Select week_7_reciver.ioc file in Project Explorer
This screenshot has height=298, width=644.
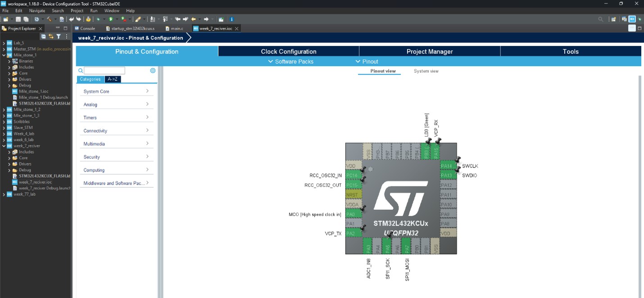(x=35, y=182)
